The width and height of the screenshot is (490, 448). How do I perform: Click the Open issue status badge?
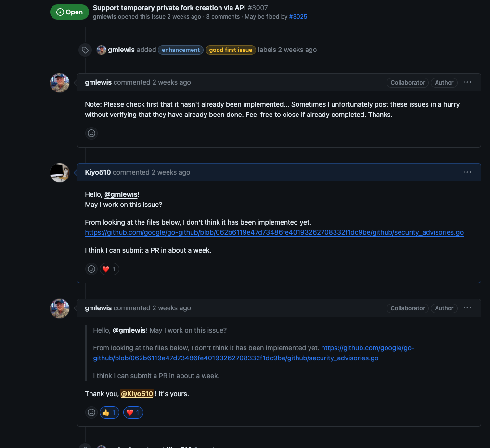pos(69,12)
